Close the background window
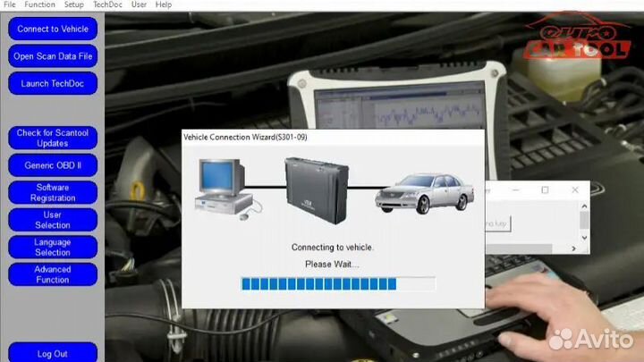644x362 pixels. [575, 190]
